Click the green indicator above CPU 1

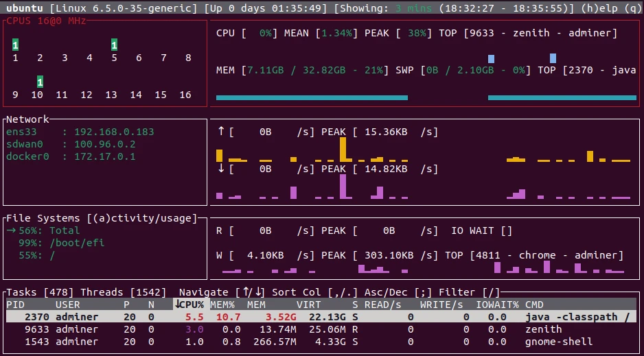pos(15,45)
